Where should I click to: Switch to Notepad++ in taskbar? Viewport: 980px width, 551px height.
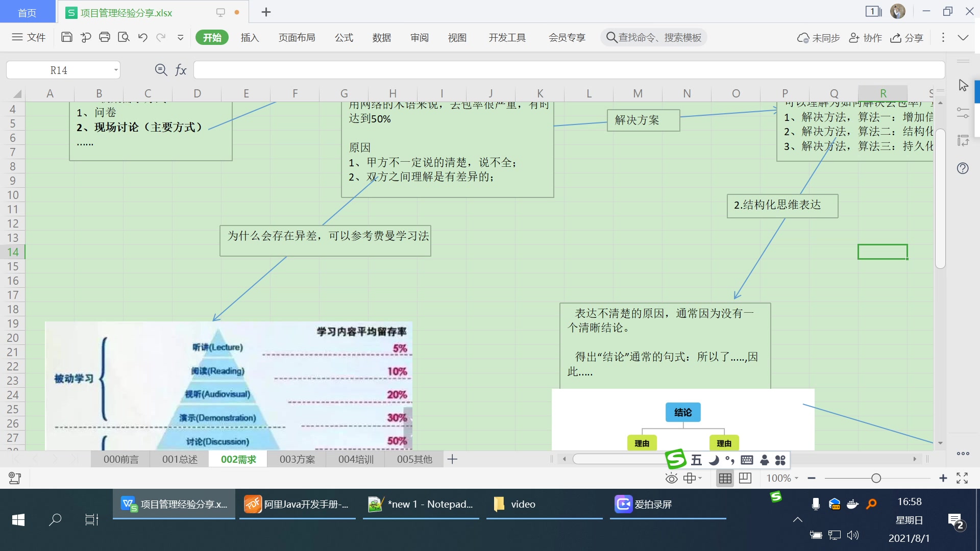(421, 504)
